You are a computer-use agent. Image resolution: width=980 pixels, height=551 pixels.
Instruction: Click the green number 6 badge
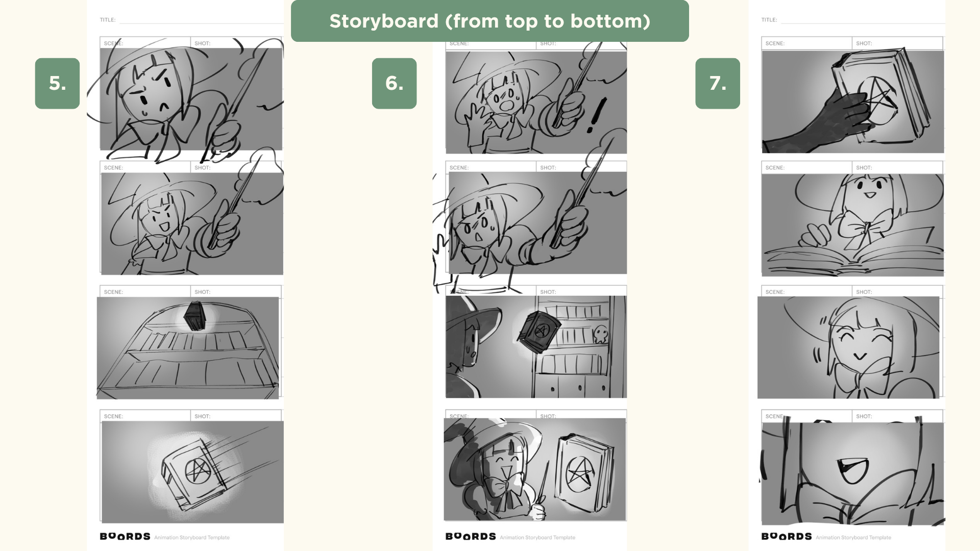(394, 83)
